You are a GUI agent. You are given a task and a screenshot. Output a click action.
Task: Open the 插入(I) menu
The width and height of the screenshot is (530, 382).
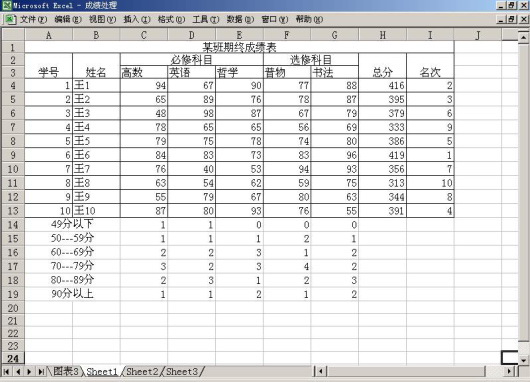tap(137, 19)
